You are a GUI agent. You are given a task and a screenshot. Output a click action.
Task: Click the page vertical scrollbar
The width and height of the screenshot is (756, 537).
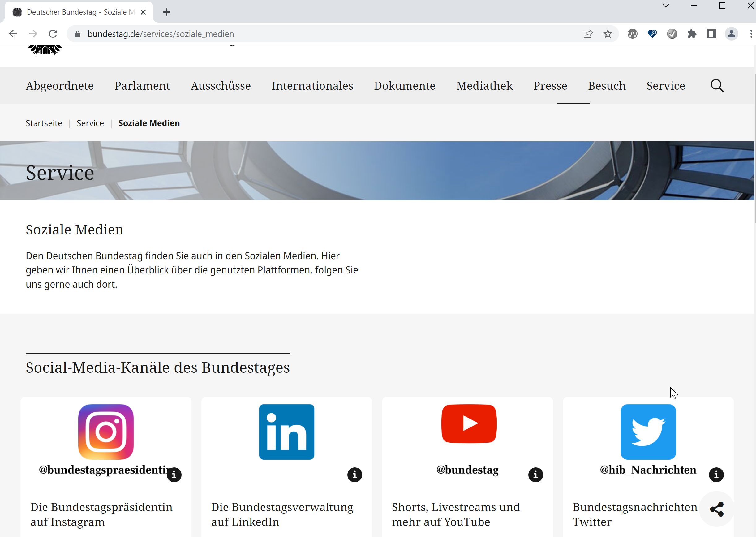coord(755,149)
